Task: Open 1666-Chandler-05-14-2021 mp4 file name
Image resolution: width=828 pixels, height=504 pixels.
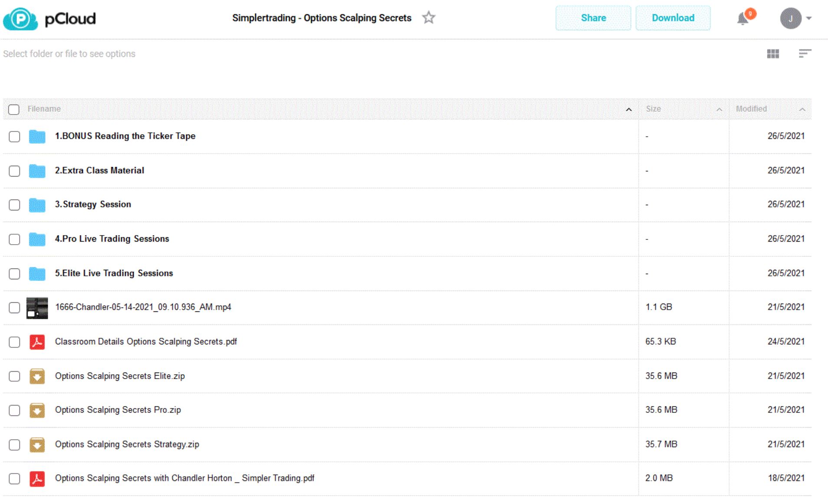Action: (x=143, y=307)
